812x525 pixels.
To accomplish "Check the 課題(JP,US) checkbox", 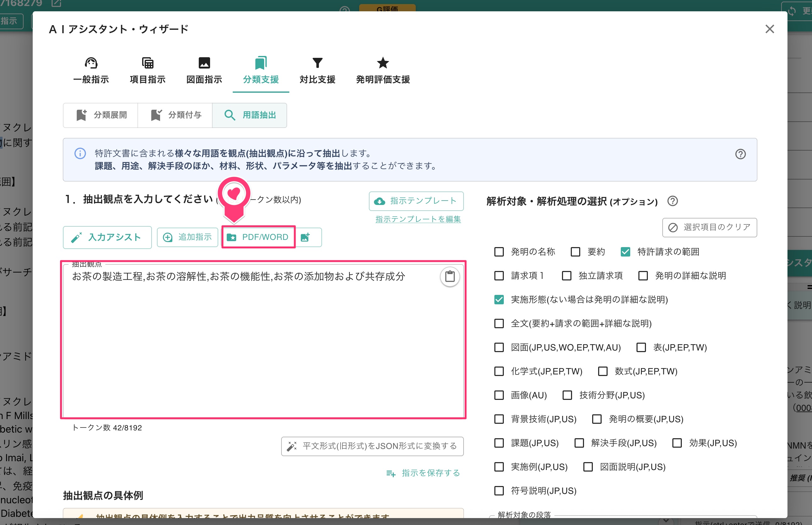I will pyautogui.click(x=499, y=443).
